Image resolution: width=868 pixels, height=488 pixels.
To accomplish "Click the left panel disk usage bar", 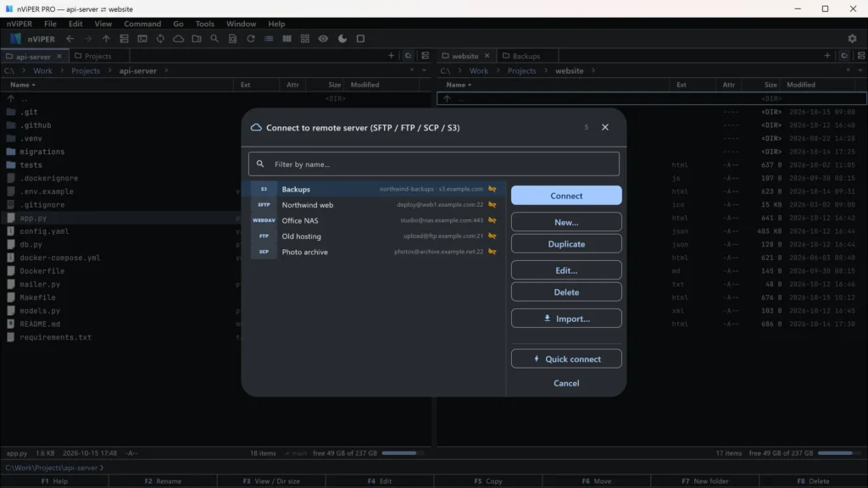I will [403, 453].
